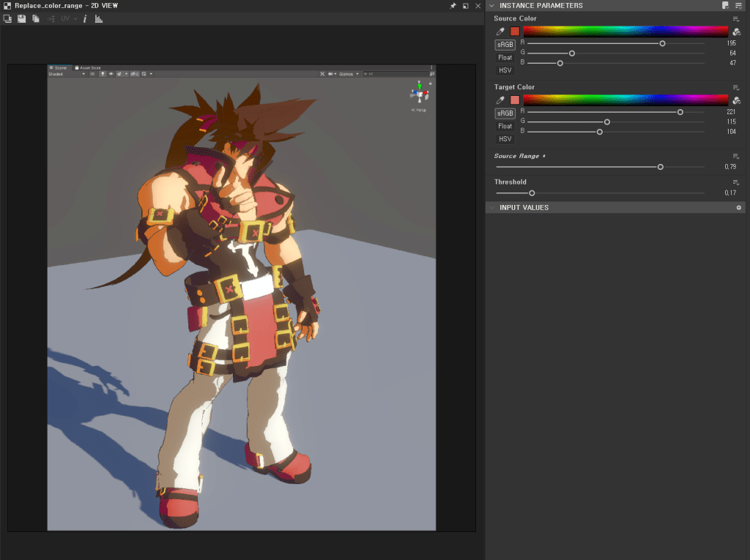
Task: Pin the 2D View panel
Action: pos(453,6)
